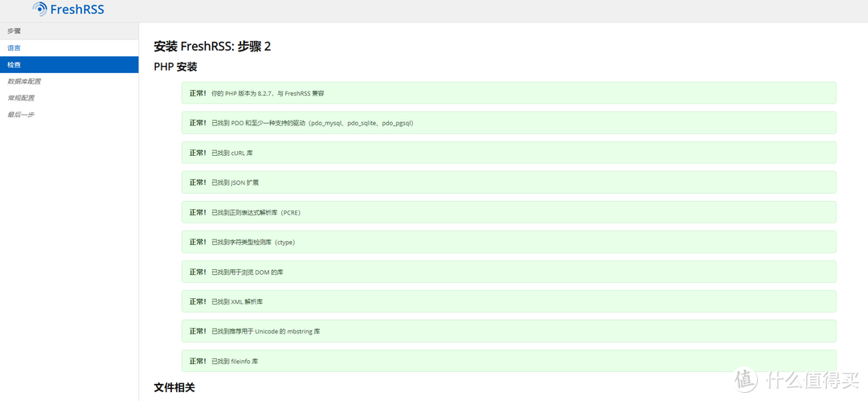Image resolution: width=868 pixels, height=401 pixels.
Task: Select the 检查 step in sidebar
Action: 69,65
